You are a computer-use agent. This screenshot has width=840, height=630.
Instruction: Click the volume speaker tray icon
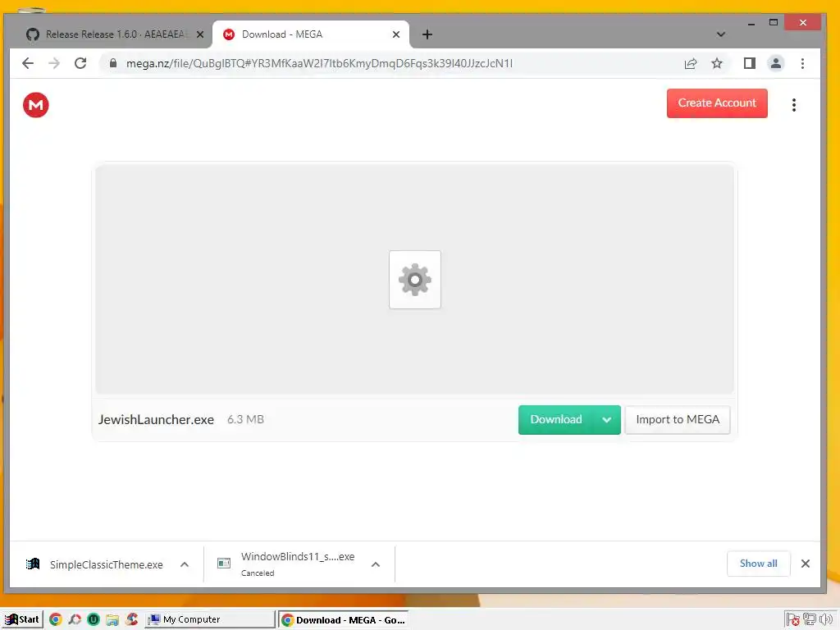[826, 620]
